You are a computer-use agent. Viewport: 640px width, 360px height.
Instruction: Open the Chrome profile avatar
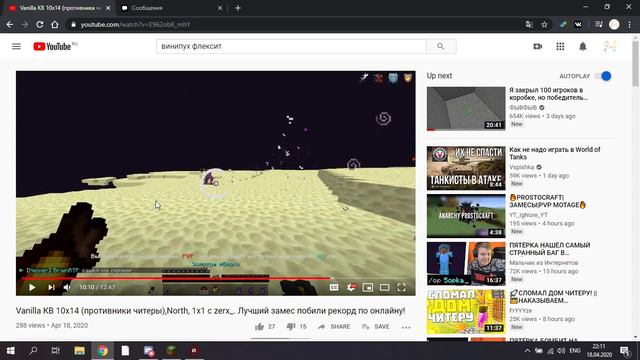614,24
